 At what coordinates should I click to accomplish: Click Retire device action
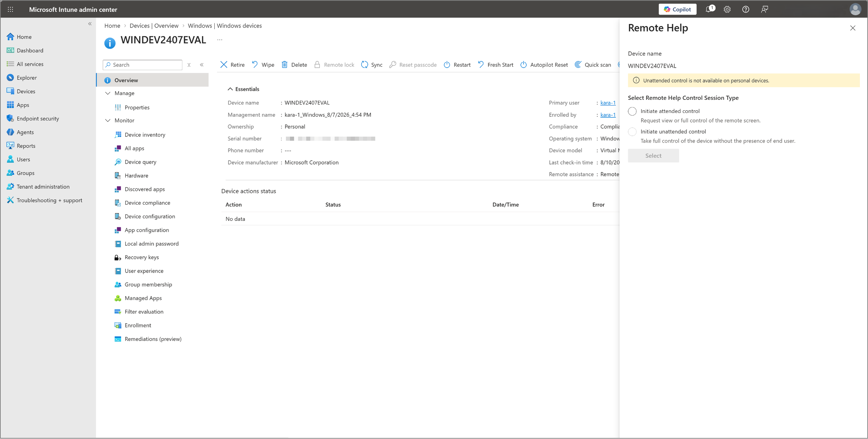232,65
